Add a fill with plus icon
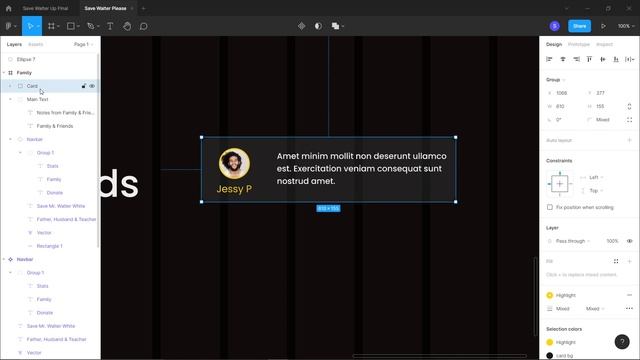640x360 pixels. click(629, 261)
